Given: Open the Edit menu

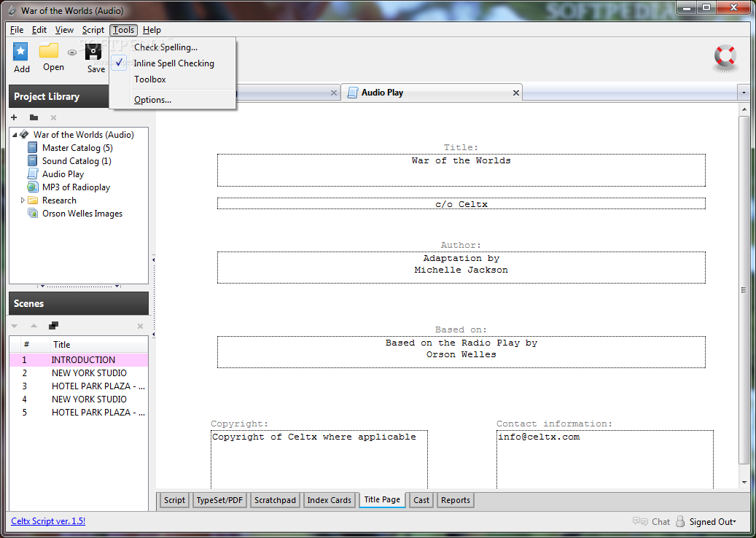Looking at the screenshot, I should click(39, 30).
